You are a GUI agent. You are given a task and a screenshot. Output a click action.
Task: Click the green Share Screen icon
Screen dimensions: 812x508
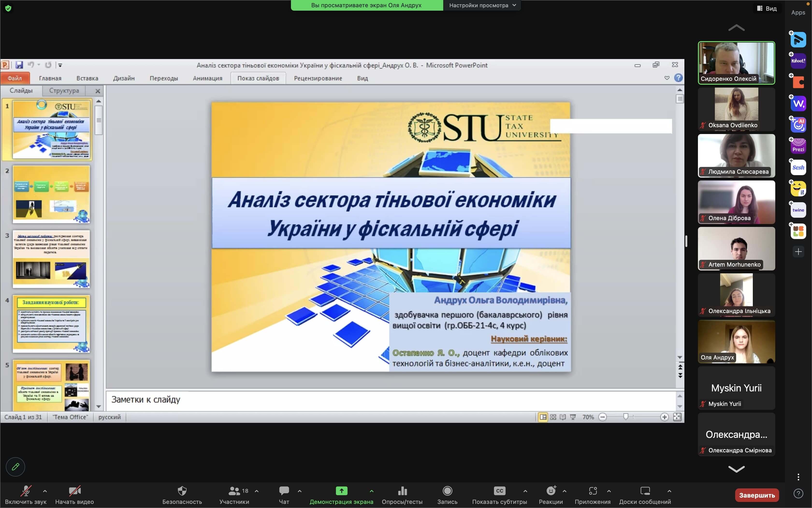pyautogui.click(x=341, y=491)
